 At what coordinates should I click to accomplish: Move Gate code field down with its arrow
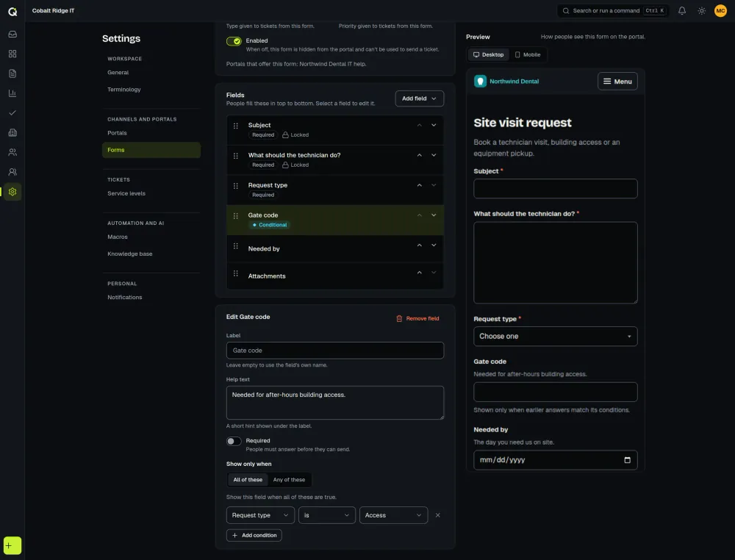coord(434,215)
